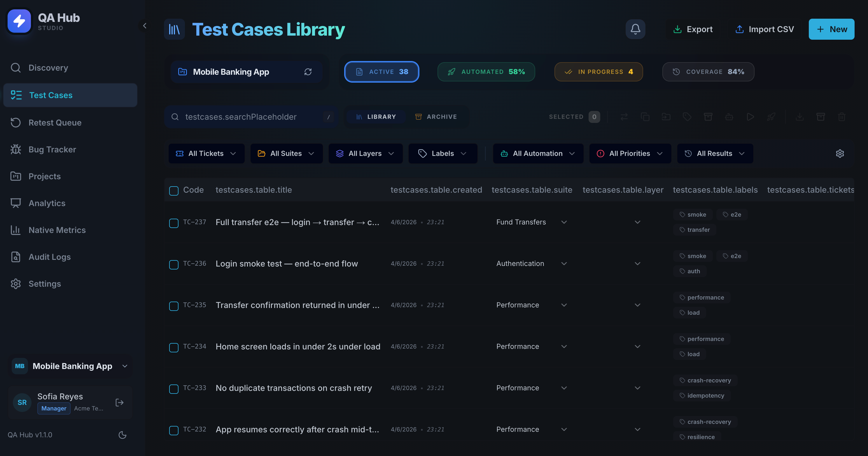This screenshot has height=456, width=868.
Task: Go to Settings in the sidebar
Action: (x=70, y=284)
